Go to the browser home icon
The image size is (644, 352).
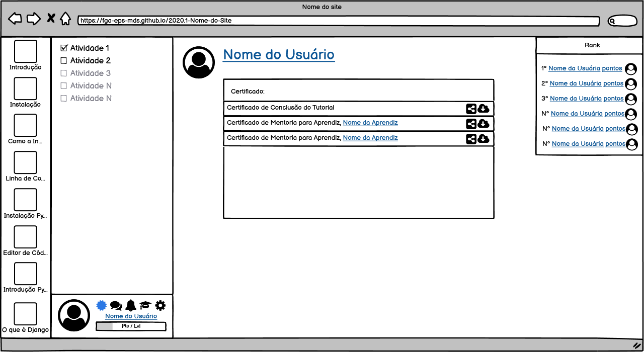(65, 19)
